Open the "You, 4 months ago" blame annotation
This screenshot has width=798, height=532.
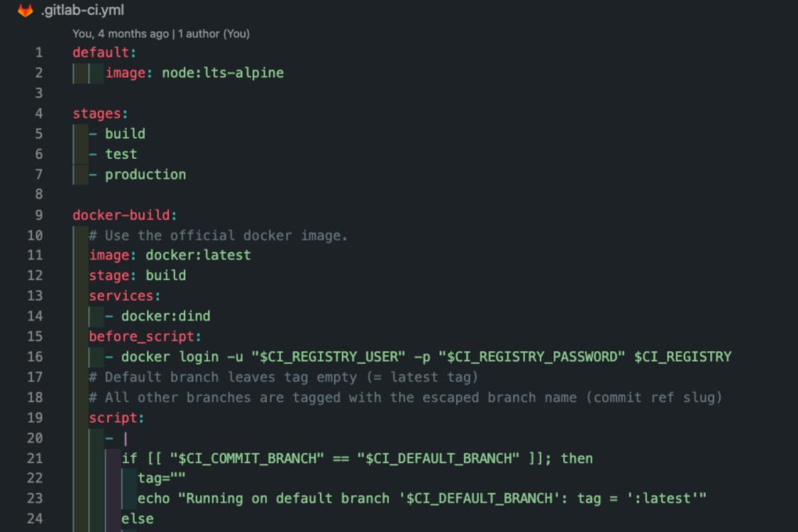(121, 33)
